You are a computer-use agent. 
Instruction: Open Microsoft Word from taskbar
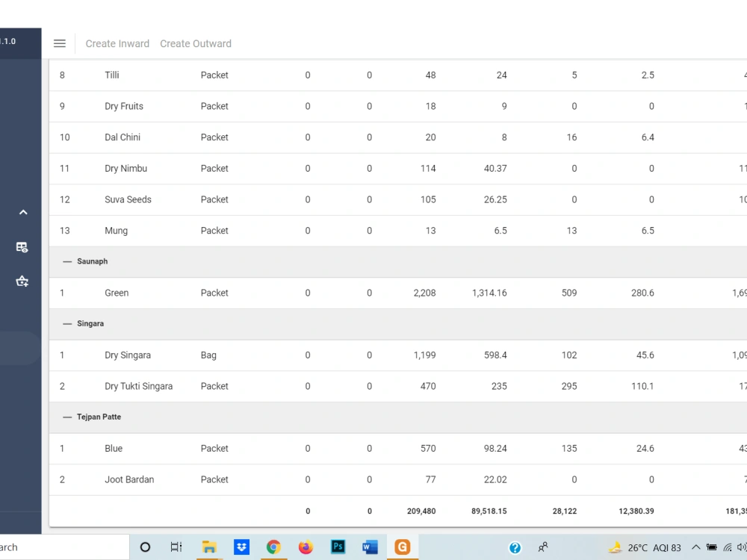[371, 547]
